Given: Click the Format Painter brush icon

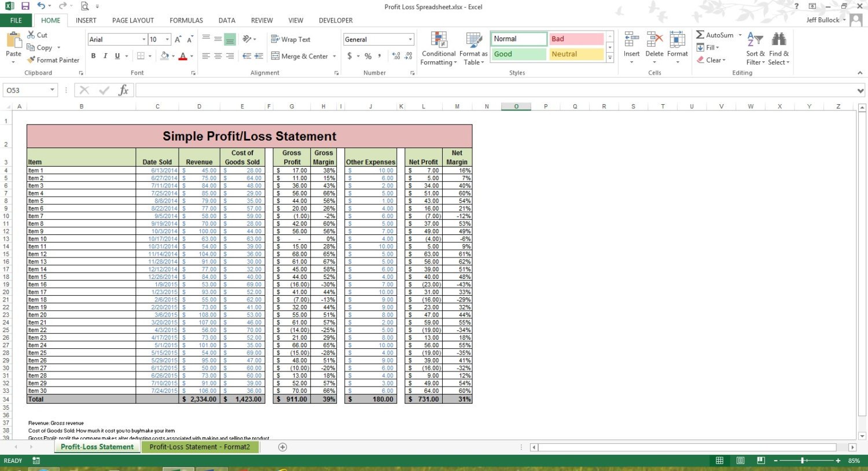Looking at the screenshot, I should click(x=31, y=60).
